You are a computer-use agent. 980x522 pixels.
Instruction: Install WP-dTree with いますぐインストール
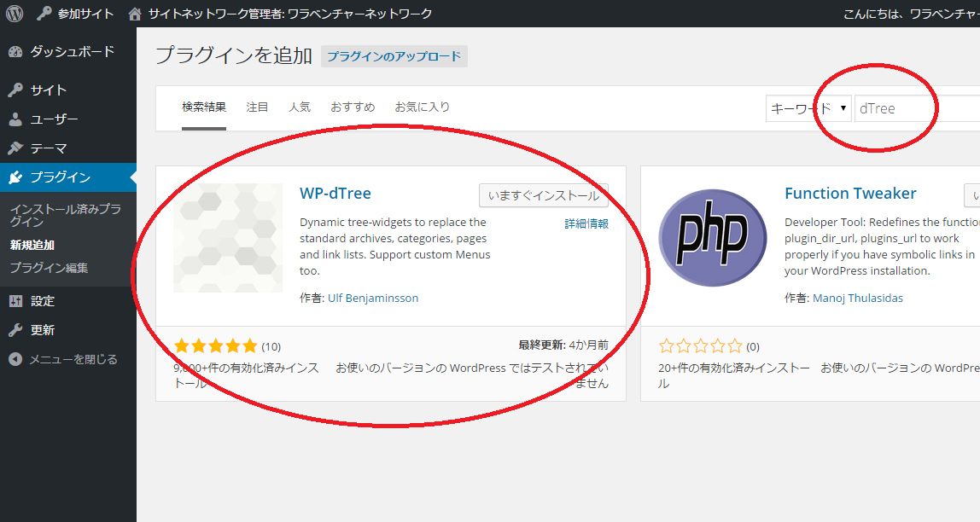544,195
